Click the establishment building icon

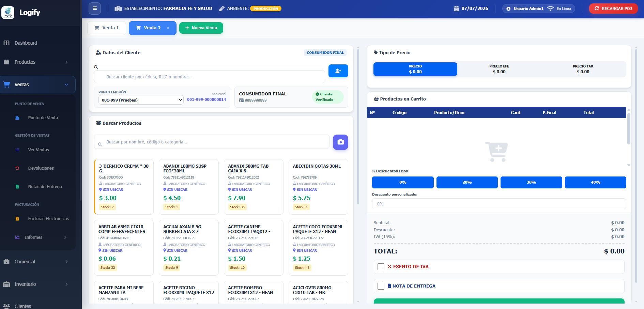point(118,9)
